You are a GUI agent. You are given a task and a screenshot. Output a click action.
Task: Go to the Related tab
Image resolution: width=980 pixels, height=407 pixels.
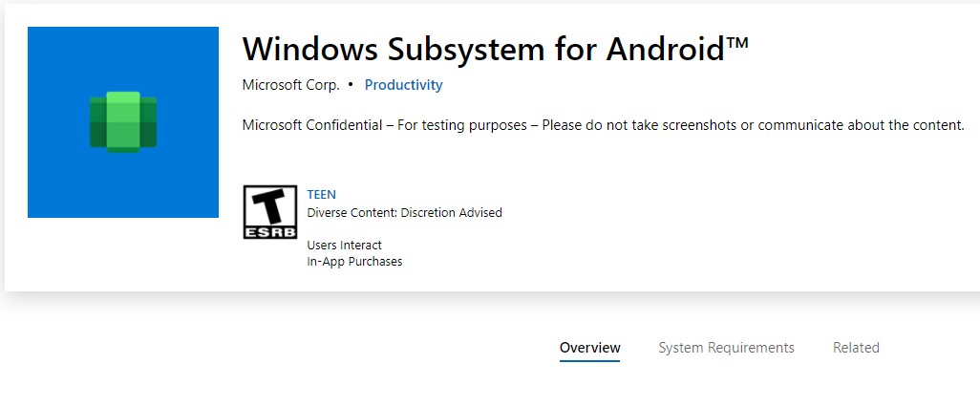[856, 348]
